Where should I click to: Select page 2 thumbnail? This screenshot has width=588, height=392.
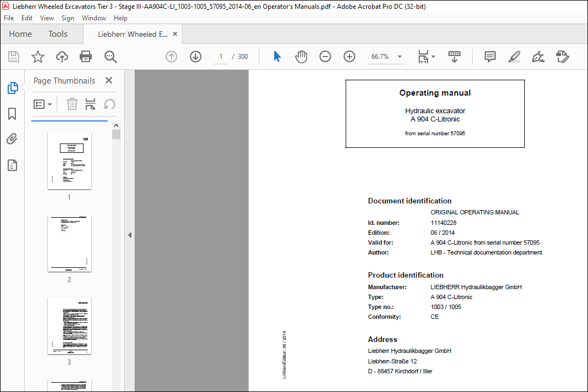coord(69,244)
